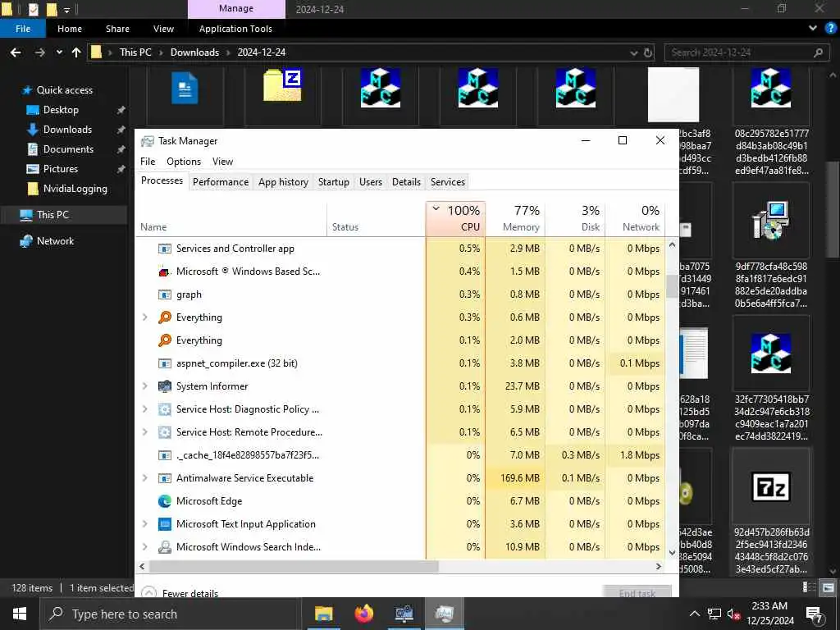Open Firefox from the taskbar

[x=363, y=614]
